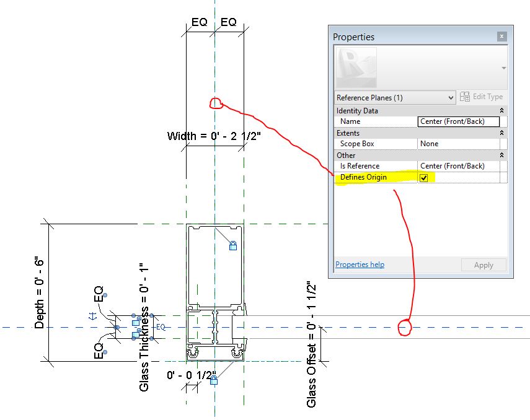Click the upper unlocked padlock on Glass Thickness dimension
The image size is (530, 420).
point(136,321)
